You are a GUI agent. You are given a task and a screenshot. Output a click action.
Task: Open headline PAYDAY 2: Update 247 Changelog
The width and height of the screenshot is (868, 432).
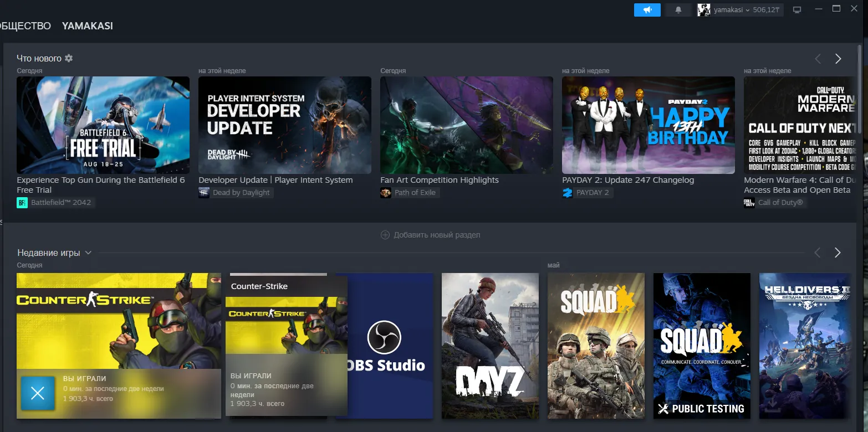pyautogui.click(x=628, y=180)
